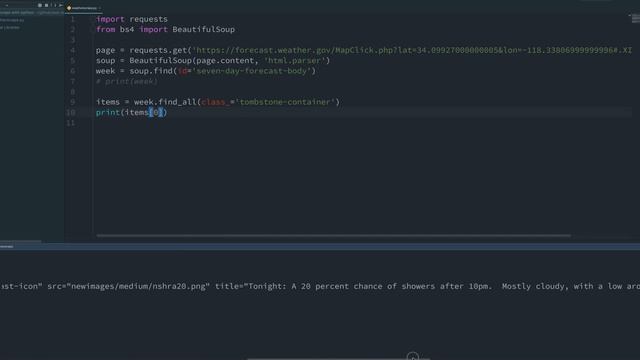Click the 'tombstone-container' string

tap(285, 102)
